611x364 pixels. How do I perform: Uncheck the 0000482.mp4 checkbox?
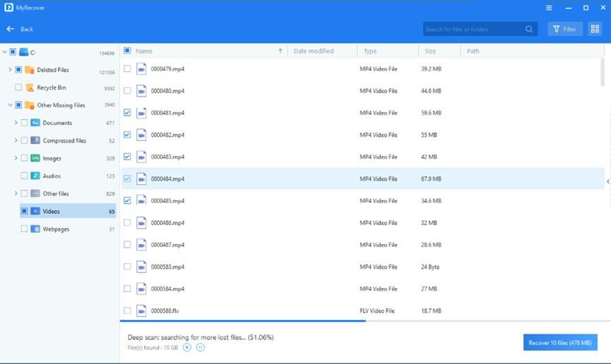[x=127, y=135]
